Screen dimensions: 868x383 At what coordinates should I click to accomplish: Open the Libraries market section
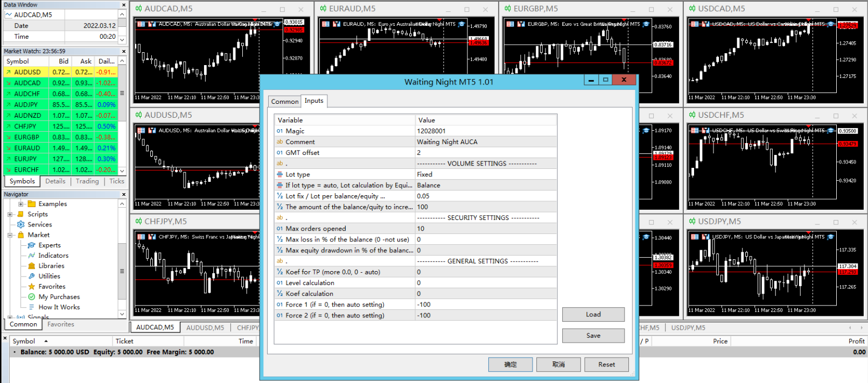coord(51,266)
